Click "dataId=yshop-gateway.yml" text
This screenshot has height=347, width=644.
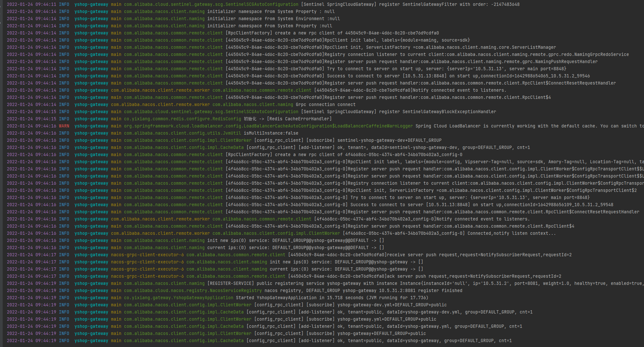pos(418,326)
